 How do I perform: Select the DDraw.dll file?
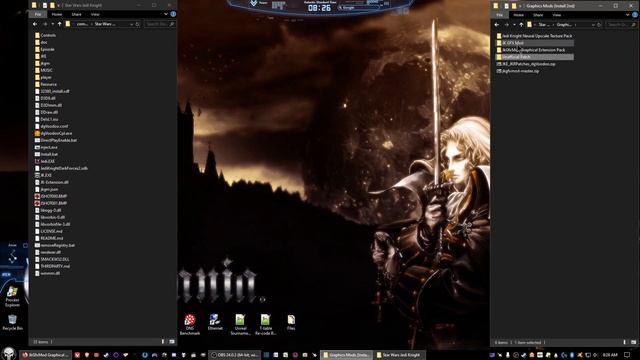(x=47, y=112)
